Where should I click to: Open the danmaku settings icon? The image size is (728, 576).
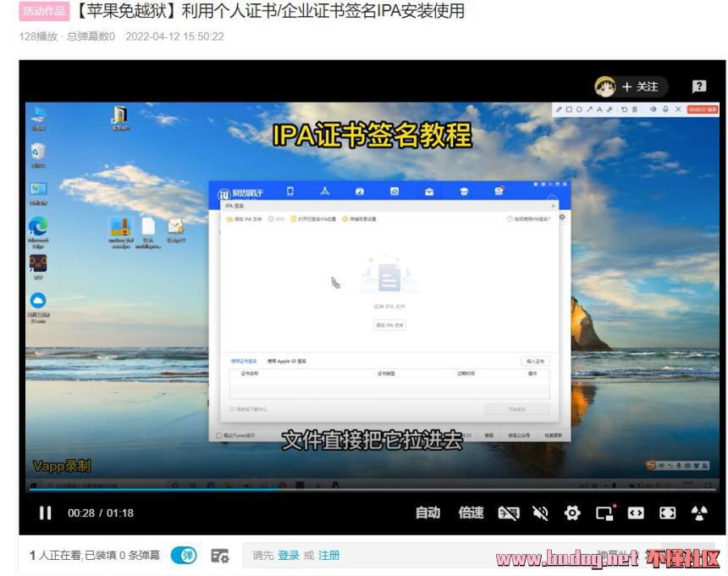[x=220, y=556]
